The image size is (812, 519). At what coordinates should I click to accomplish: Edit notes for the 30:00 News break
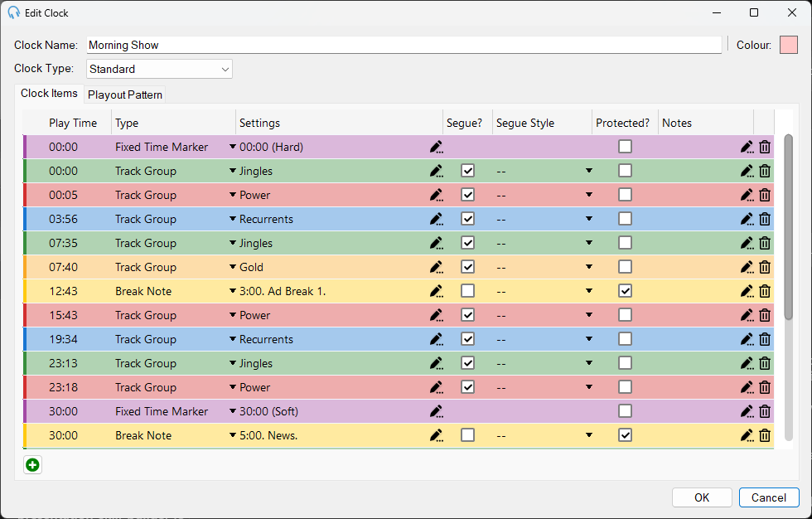pyautogui.click(x=747, y=435)
